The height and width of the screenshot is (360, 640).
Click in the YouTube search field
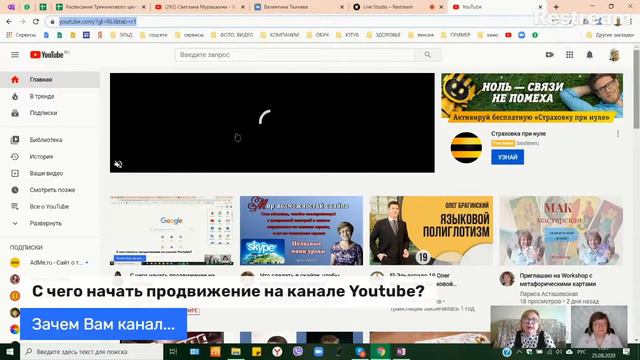[295, 55]
